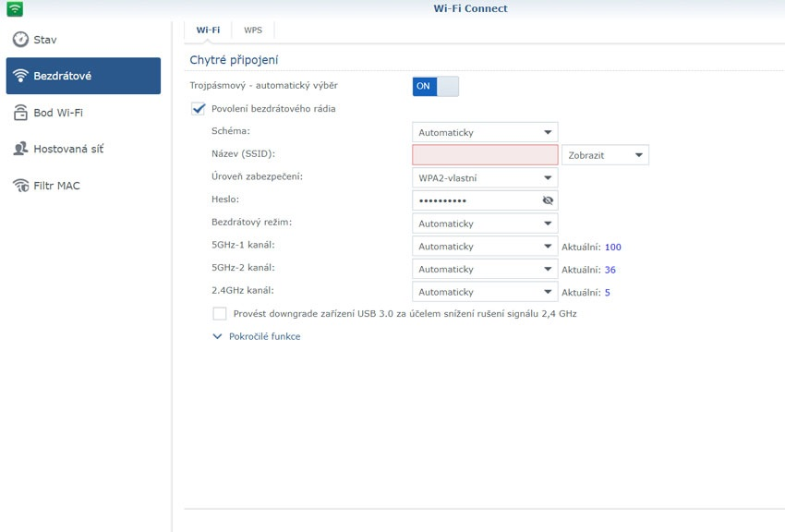Open the Úroveň zabezpečení dropdown
The width and height of the screenshot is (785, 532).
pyautogui.click(x=485, y=178)
